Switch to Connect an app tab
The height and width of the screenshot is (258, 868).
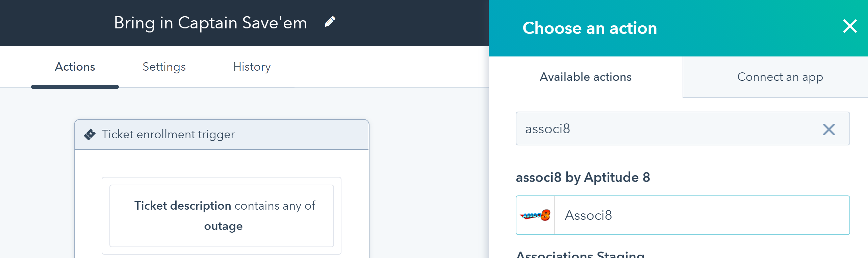pyautogui.click(x=780, y=77)
